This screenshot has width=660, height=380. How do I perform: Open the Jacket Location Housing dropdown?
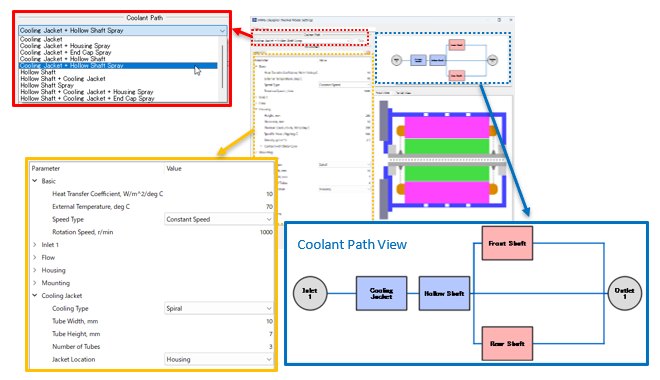coord(218,359)
